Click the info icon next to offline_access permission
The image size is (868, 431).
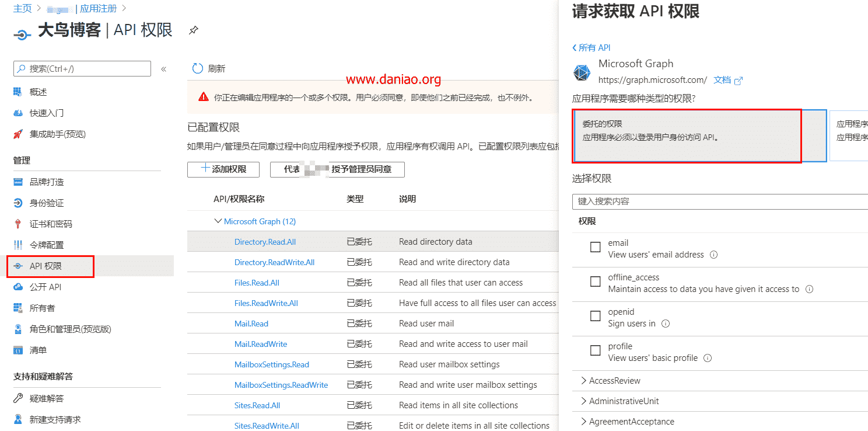click(x=809, y=289)
